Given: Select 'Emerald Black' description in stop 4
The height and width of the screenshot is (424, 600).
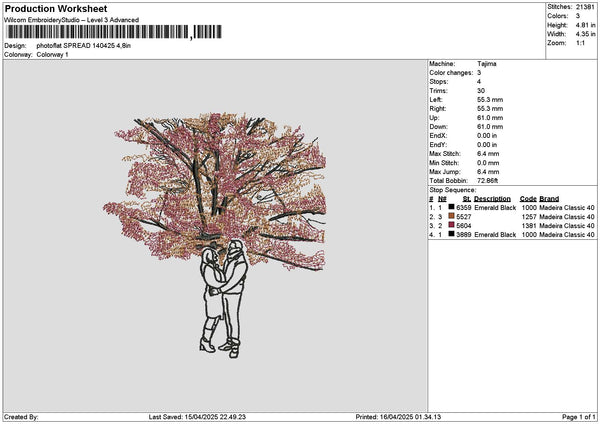Looking at the screenshot, I should pyautogui.click(x=495, y=234).
